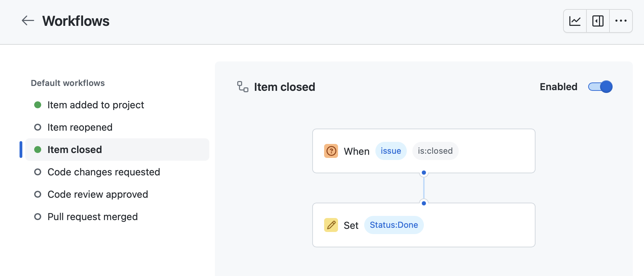This screenshot has height=276, width=644.
Task: Click the issue filter pill
Action: (x=391, y=151)
